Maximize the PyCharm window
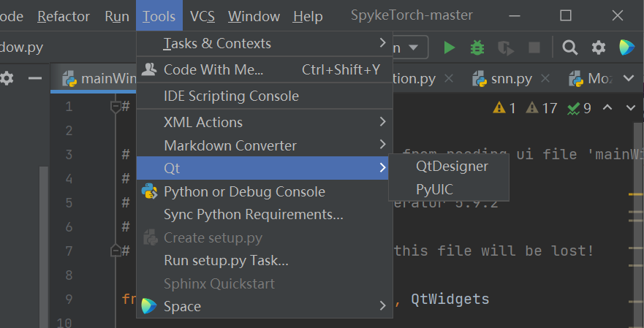The image size is (644, 328). coord(566,15)
